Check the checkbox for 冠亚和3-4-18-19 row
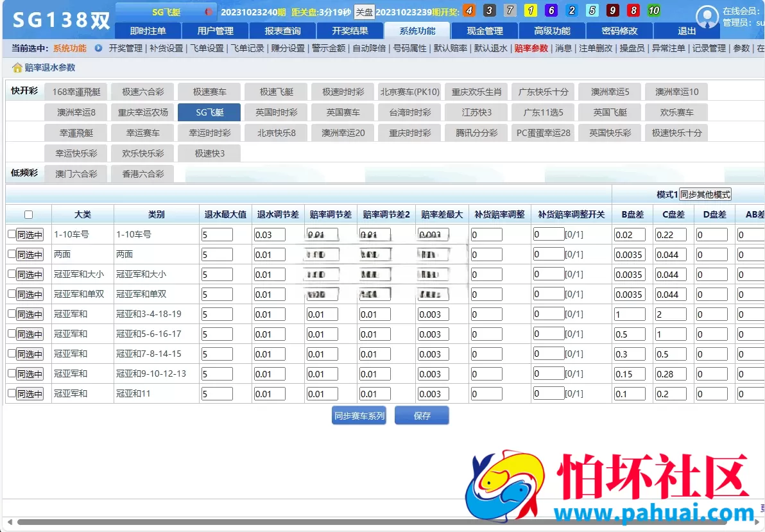The image size is (765, 532). [12, 314]
